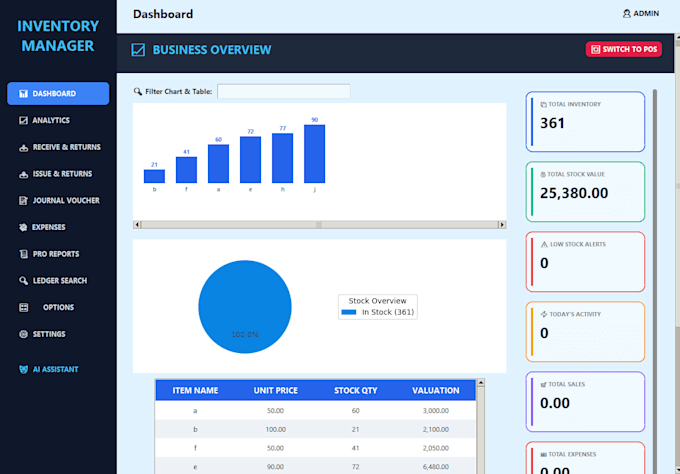This screenshot has width=680, height=474.
Task: Open the Dashboard menu item
Action: [x=58, y=94]
